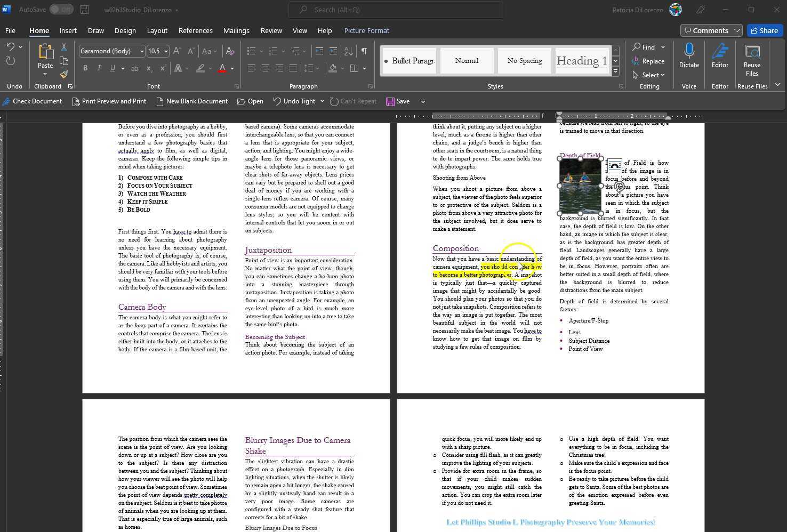The width and height of the screenshot is (787, 532).
Task: Open the References ribbon tab
Action: [195, 30]
